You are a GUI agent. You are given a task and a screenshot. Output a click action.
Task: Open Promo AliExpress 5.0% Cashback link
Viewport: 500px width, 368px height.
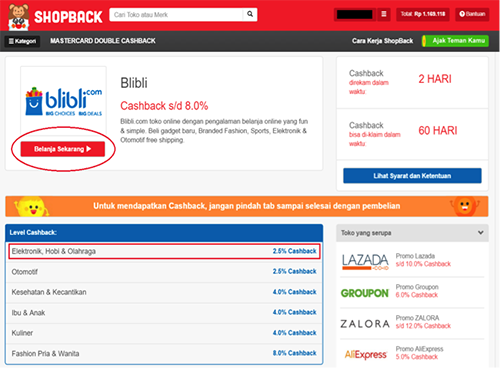[x=419, y=353]
